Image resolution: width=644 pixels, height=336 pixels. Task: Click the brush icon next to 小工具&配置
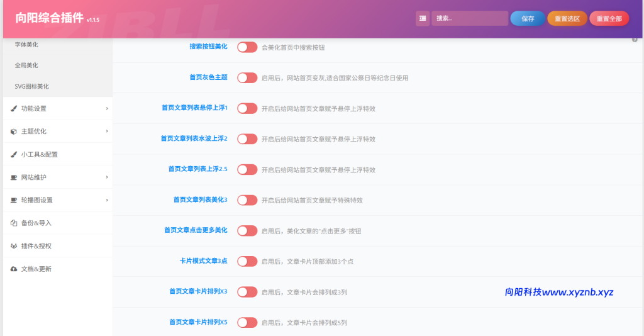pos(14,154)
